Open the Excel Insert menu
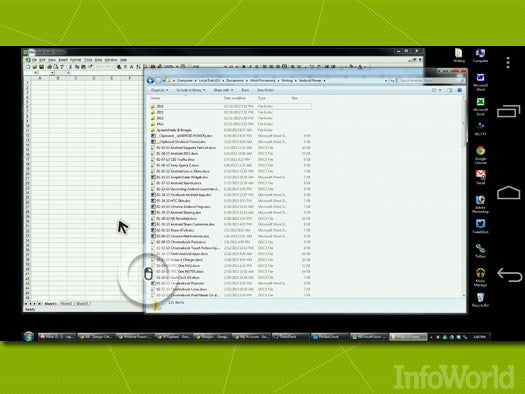 coord(63,60)
